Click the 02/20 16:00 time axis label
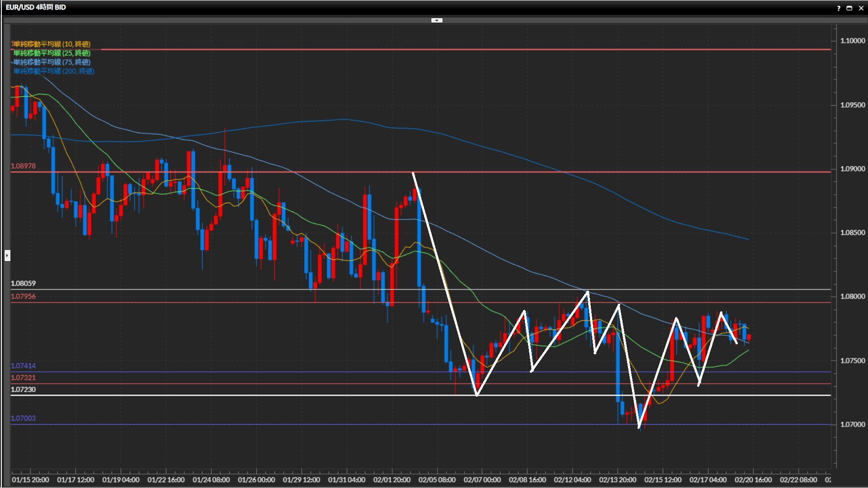This screenshot has width=868, height=488. pos(753,480)
